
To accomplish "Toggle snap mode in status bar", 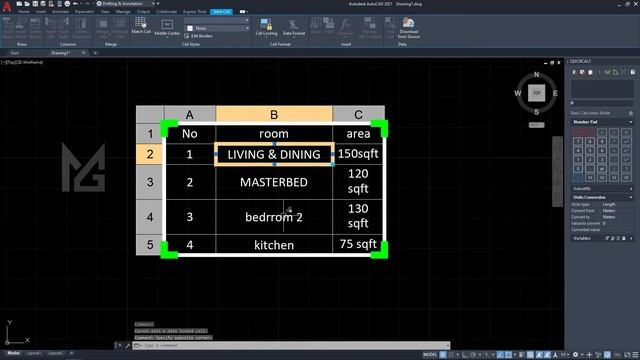I will [451, 355].
